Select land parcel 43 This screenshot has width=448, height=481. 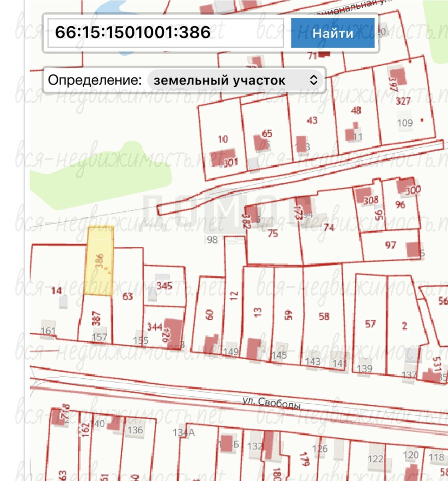[x=312, y=121]
